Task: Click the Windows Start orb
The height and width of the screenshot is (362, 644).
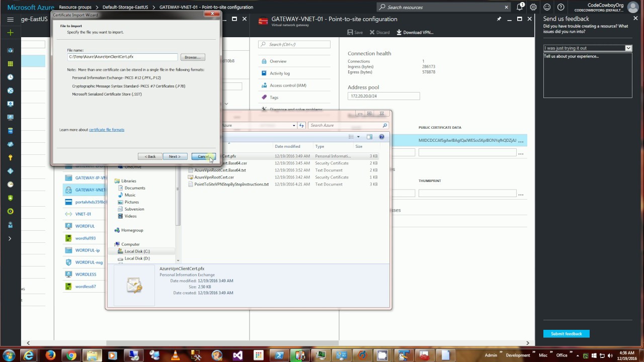Action: pos(8,355)
